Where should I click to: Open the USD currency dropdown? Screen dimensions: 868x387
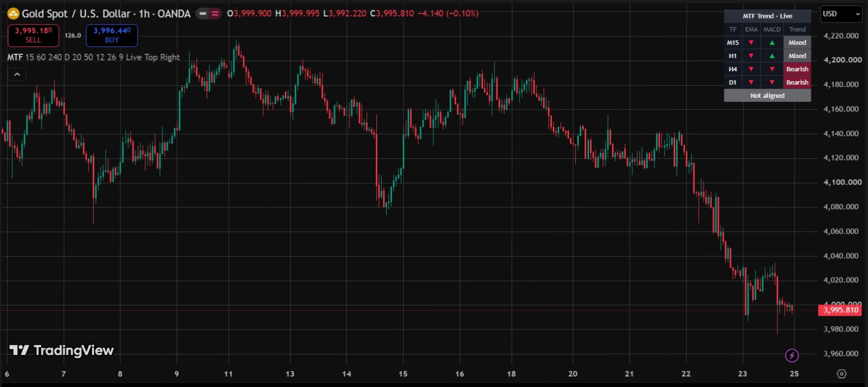tap(841, 14)
